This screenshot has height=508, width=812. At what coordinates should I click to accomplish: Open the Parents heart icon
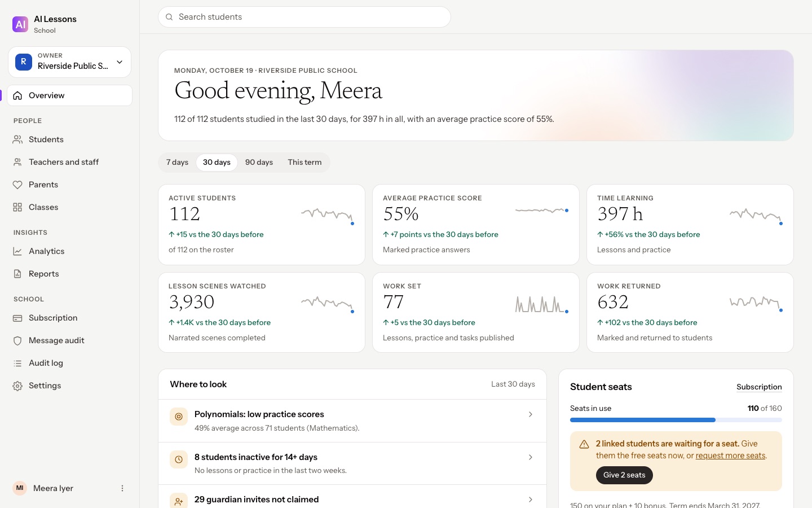pos(17,185)
